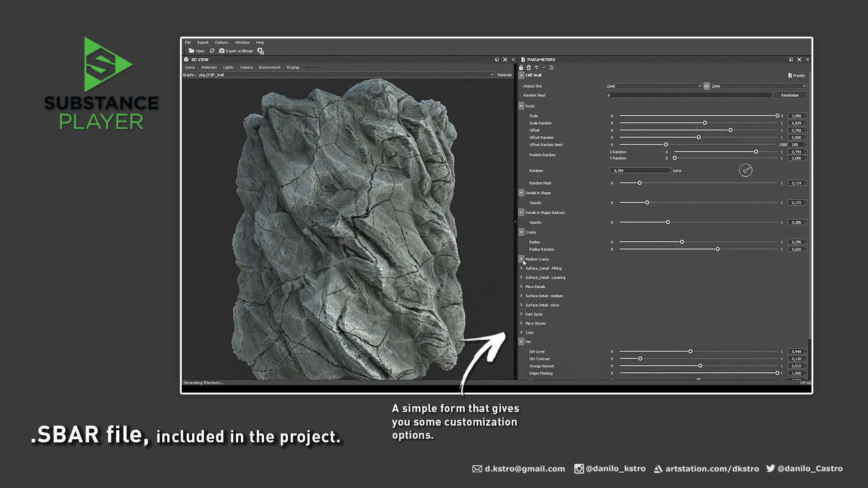Click the Offset Random Seed value 295
Image resolution: width=868 pixels, height=488 pixels.
[x=797, y=145]
